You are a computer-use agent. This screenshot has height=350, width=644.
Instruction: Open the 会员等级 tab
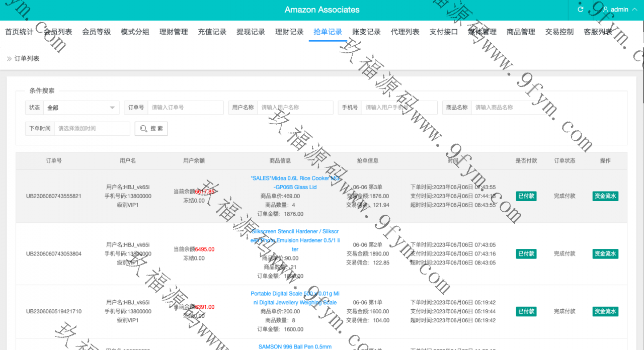tap(96, 32)
